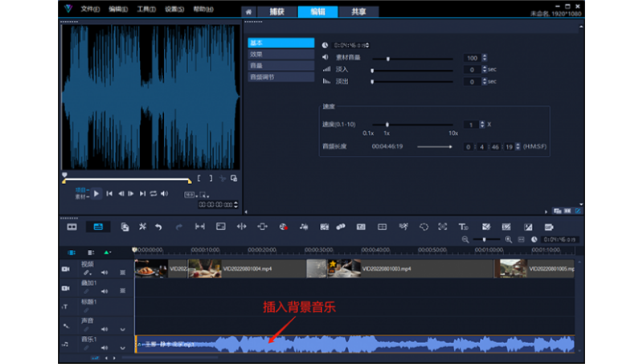643x364 pixels.
Task: Jump to the start of the clip
Action: [109, 194]
